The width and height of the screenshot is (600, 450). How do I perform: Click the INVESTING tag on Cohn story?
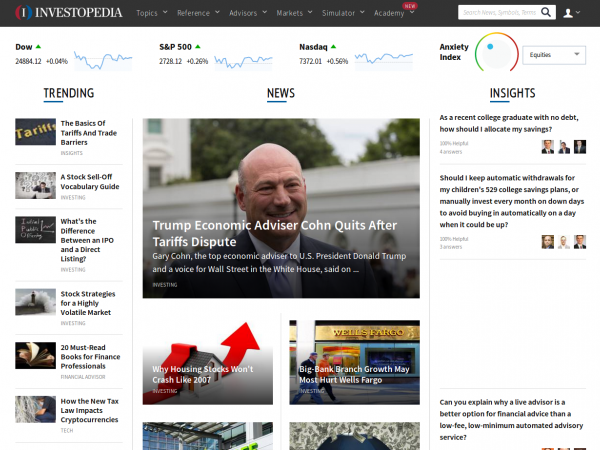coord(165,285)
